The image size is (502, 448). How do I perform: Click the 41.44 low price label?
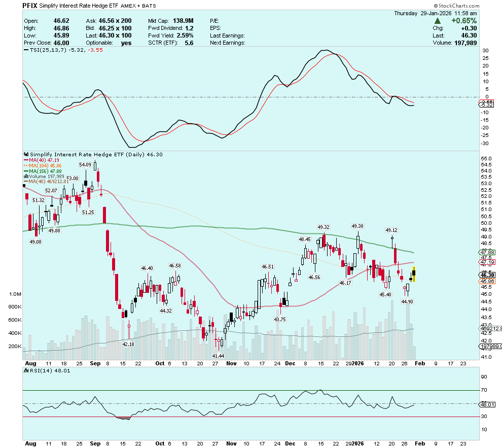pyautogui.click(x=218, y=356)
